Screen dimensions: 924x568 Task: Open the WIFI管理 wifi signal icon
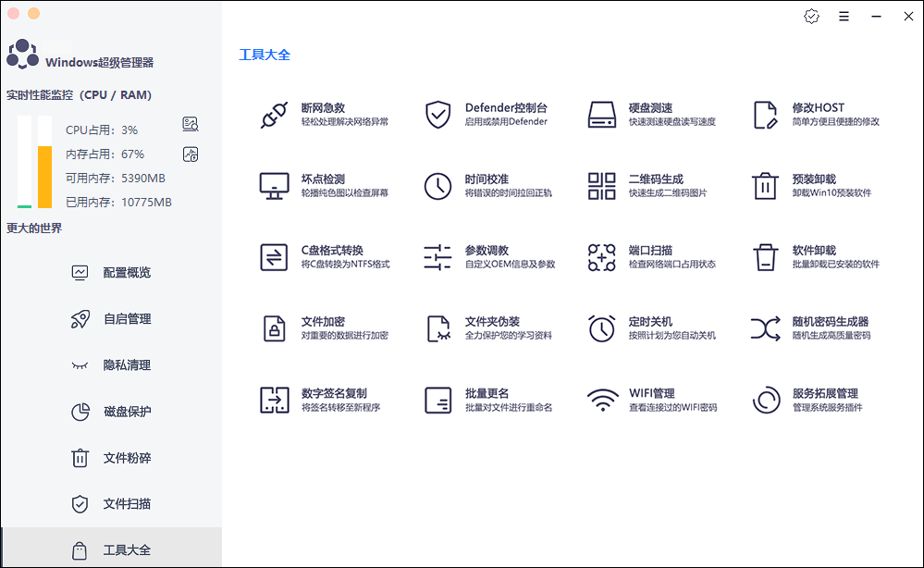tap(603, 400)
